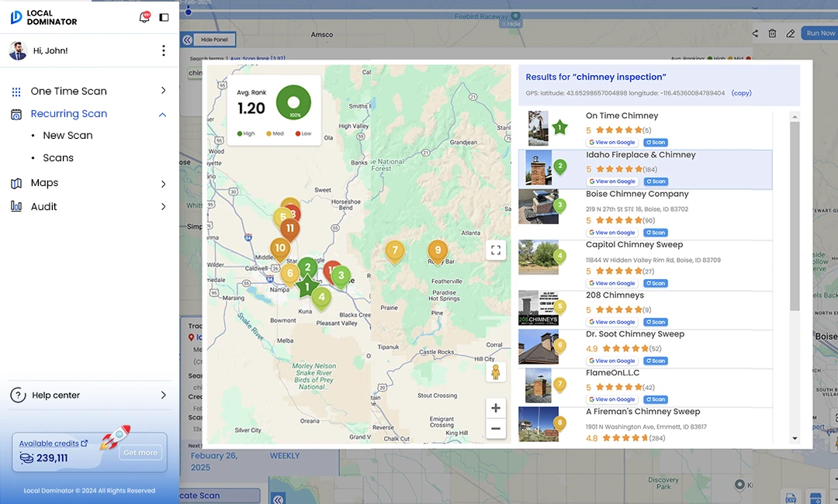Viewport: 838px width, 504px height.
Task: Drop the Street View pegman on the map
Action: click(496, 372)
